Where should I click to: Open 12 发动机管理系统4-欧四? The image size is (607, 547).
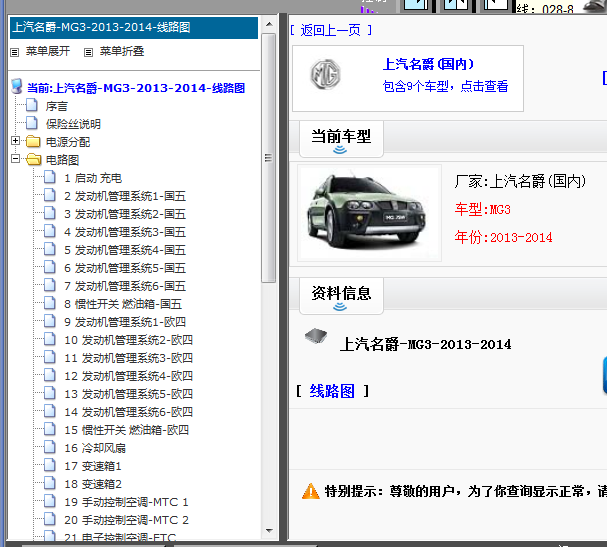point(128,376)
